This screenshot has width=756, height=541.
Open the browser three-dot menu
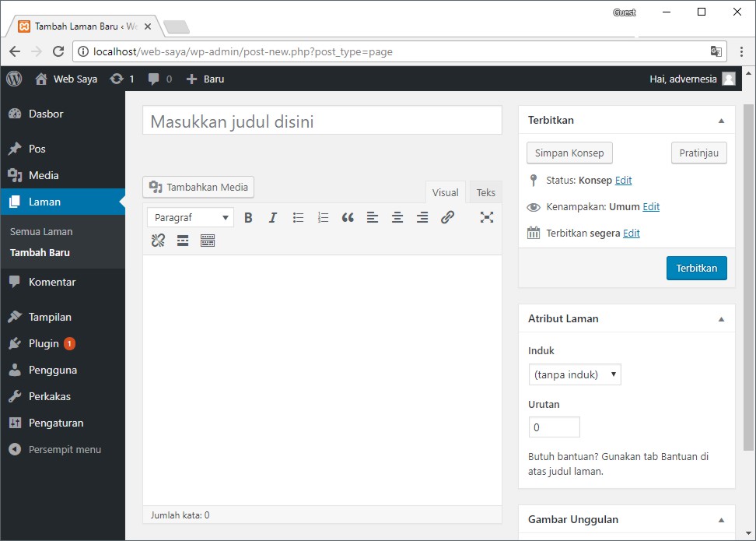click(741, 51)
